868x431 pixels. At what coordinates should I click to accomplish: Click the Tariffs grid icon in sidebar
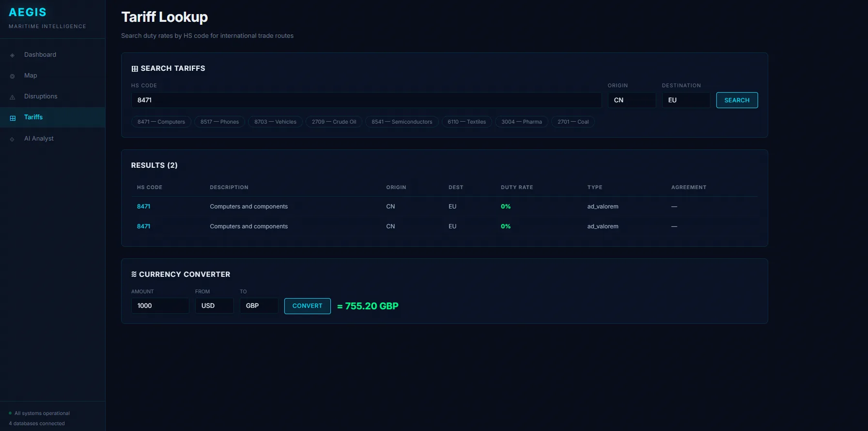pyautogui.click(x=13, y=118)
